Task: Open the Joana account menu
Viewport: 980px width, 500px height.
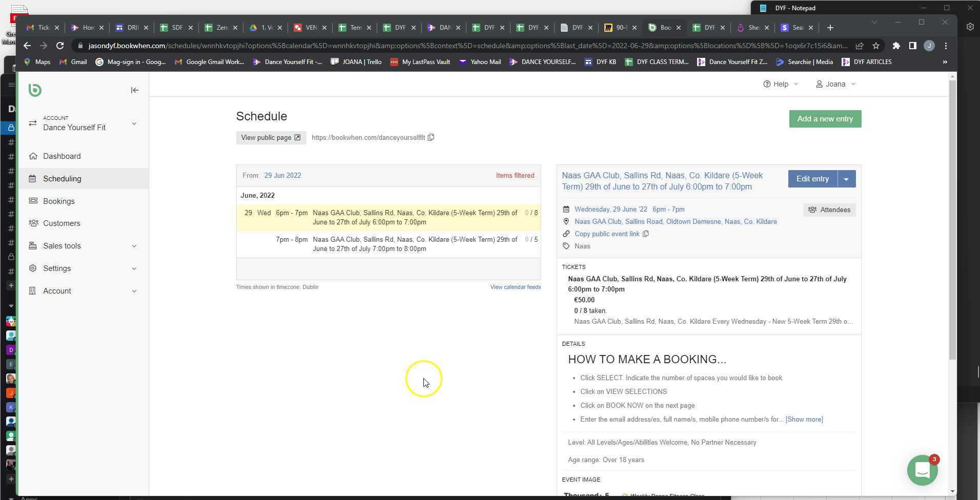Action: (834, 84)
